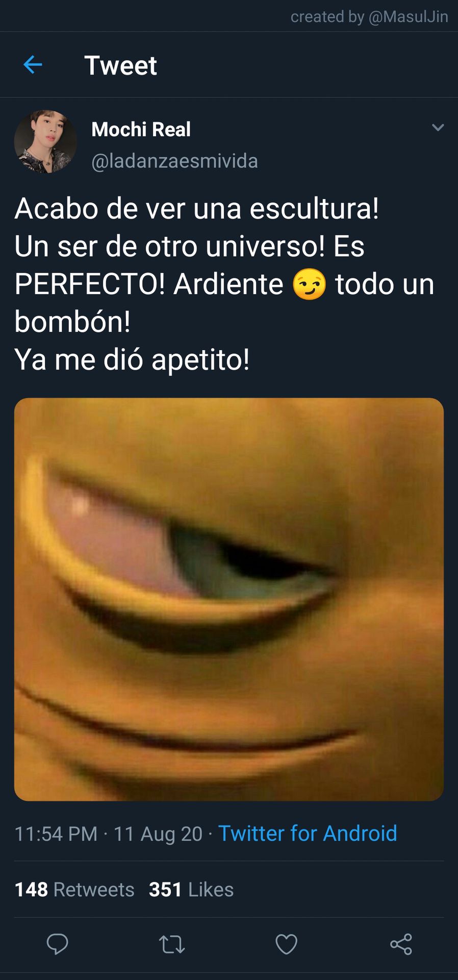This screenshot has height=980, width=458.
Task: Open the share icon options
Action: pyautogui.click(x=401, y=944)
